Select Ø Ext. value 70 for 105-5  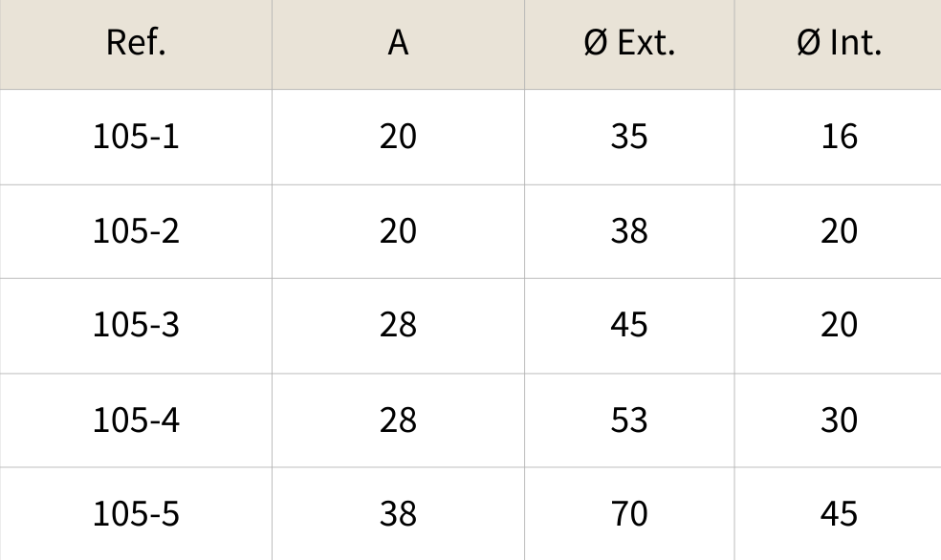tap(629, 514)
